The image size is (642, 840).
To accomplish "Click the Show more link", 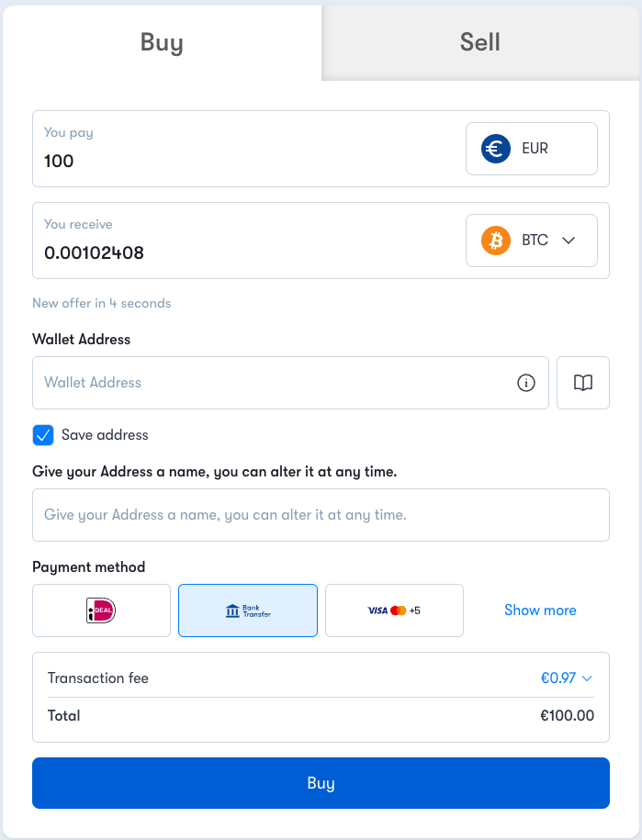I will (540, 610).
